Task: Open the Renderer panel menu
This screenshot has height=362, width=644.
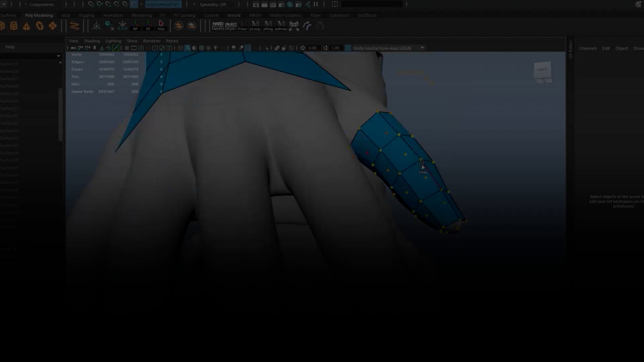Action: coord(152,41)
